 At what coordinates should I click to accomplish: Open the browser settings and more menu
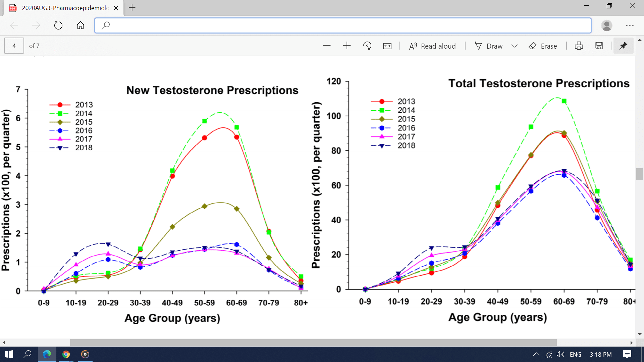pos(630,25)
